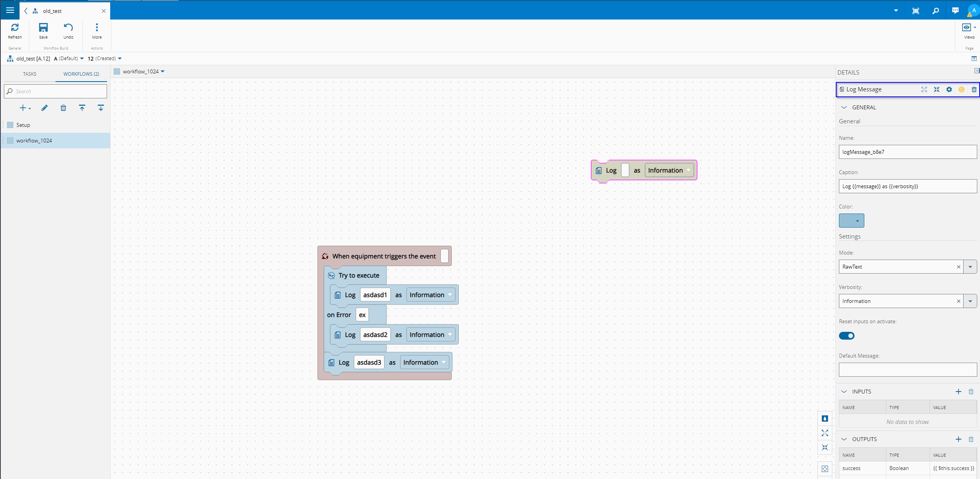Tick the Setup workflow checkbox
The image size is (980, 479).
tap(11, 125)
